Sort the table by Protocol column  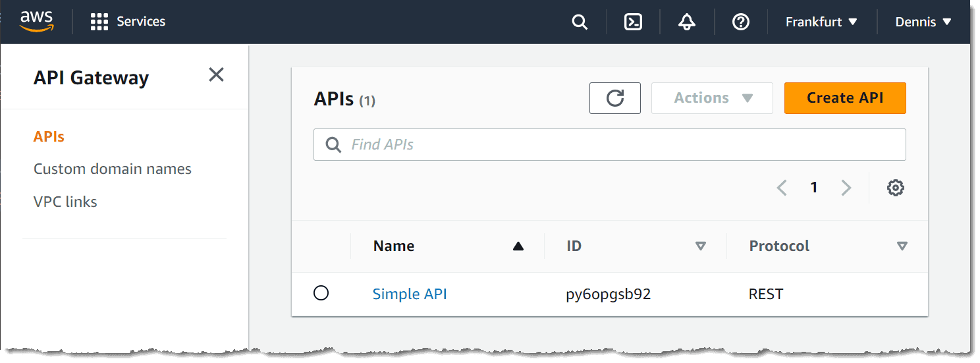(902, 246)
